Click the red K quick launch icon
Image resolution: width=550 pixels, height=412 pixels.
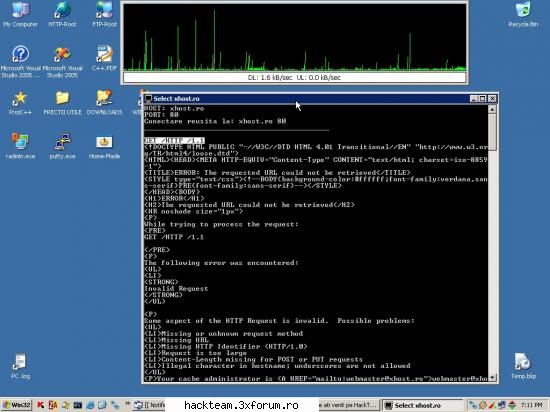tap(40, 405)
